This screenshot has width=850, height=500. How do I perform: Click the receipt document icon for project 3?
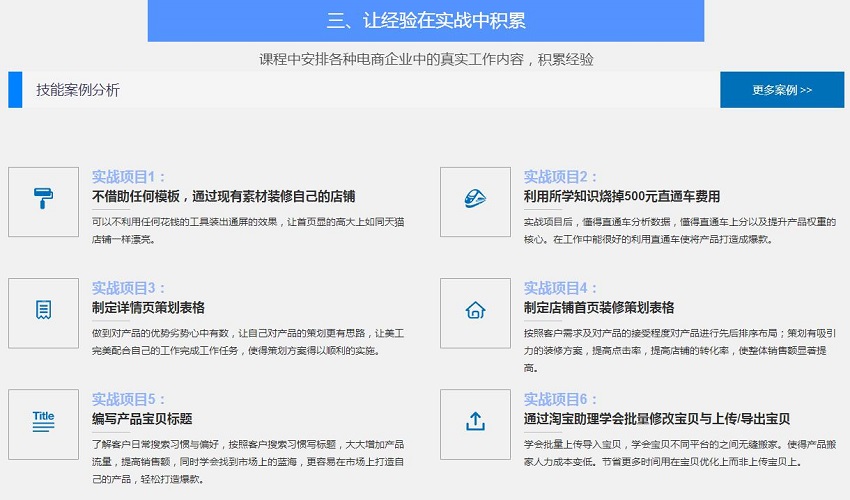click(43, 310)
